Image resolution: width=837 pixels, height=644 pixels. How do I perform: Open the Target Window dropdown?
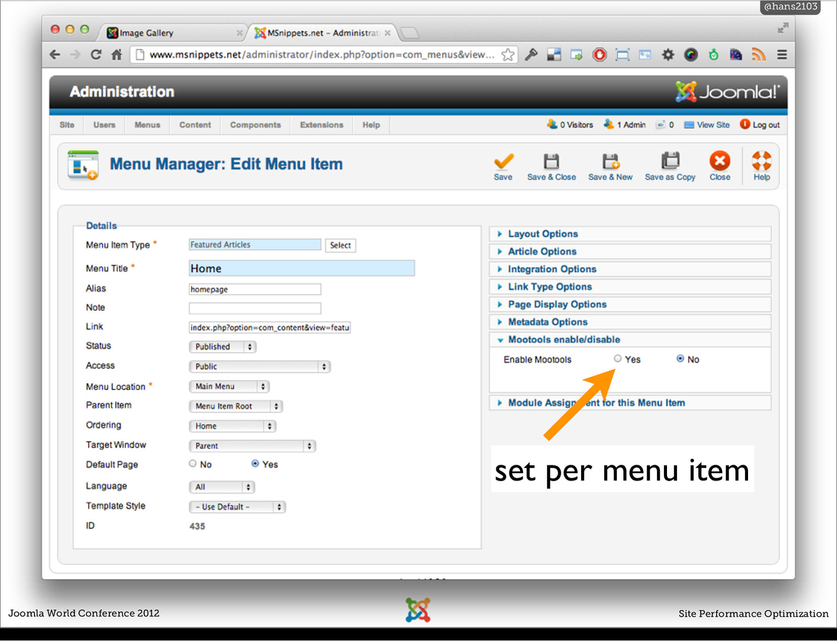pos(252,446)
